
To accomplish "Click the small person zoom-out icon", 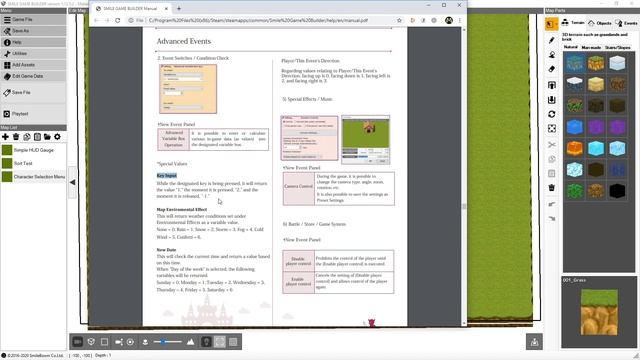I will click(145, 342).
